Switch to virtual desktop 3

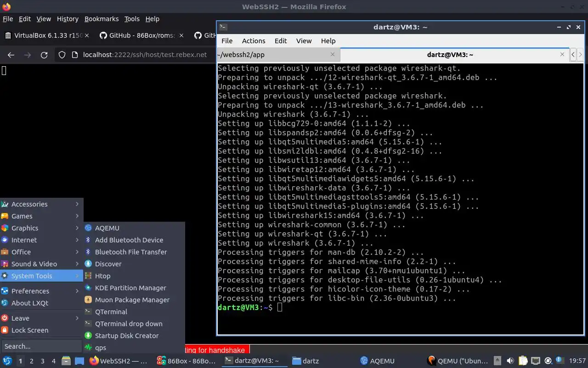(x=42, y=361)
